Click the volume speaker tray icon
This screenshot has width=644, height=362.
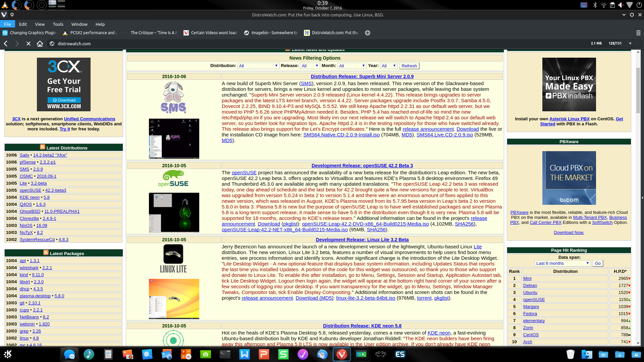[621, 5]
